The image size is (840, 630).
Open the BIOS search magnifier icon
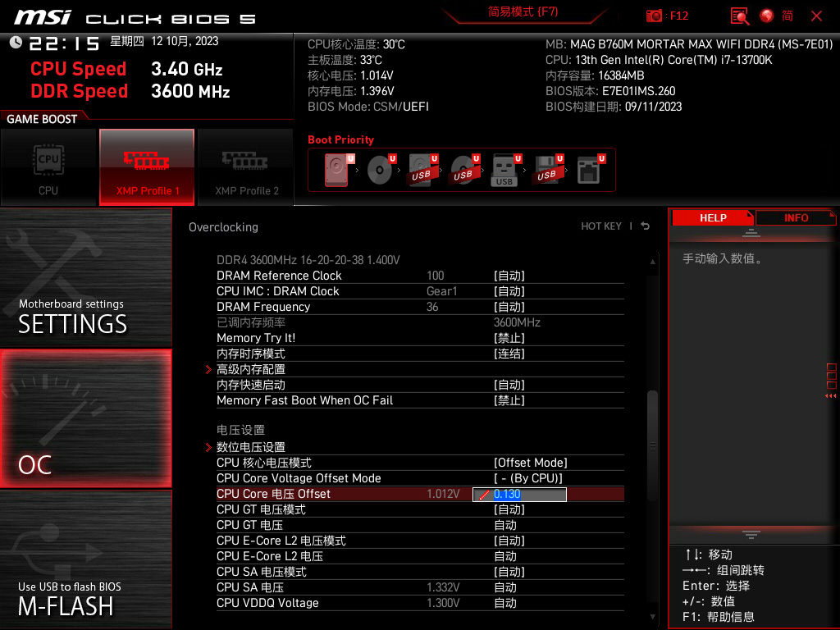pos(740,16)
